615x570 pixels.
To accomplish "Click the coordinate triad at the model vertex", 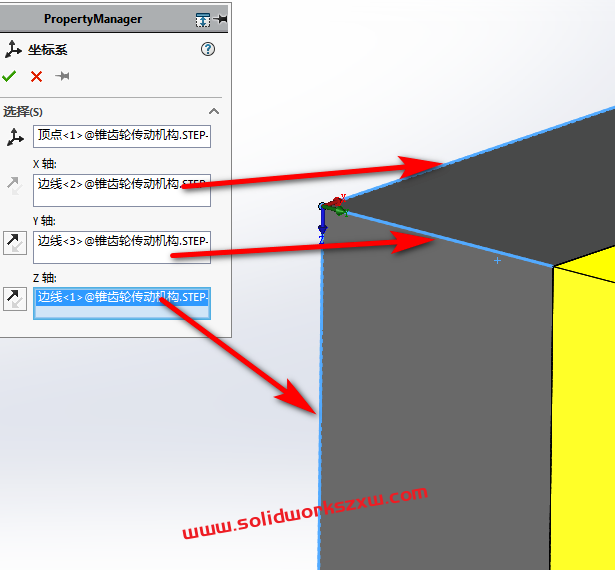I will click(333, 218).
